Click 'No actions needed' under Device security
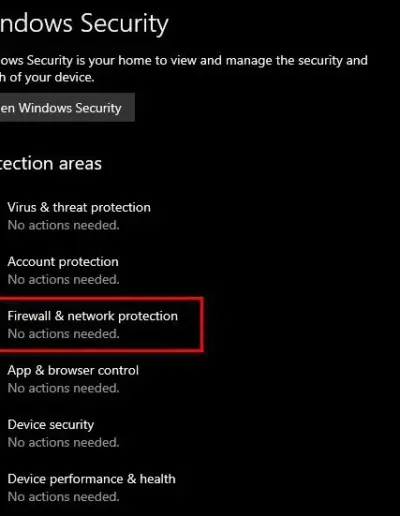 (63, 442)
